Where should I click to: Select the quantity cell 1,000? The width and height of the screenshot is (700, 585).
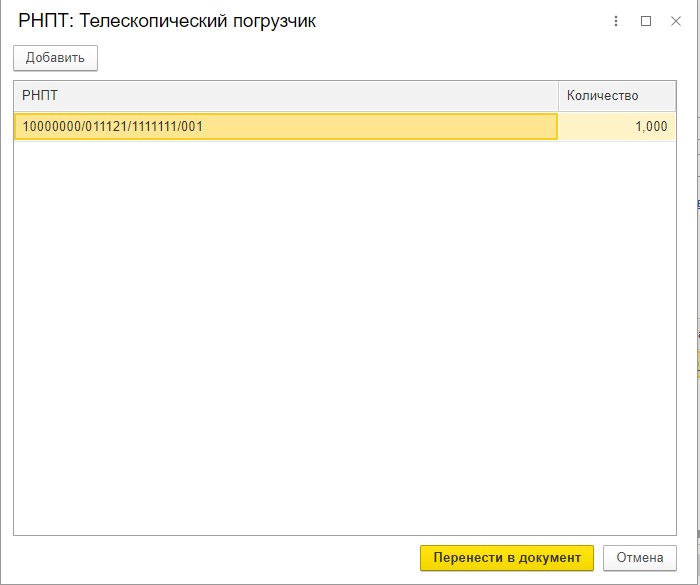617,126
